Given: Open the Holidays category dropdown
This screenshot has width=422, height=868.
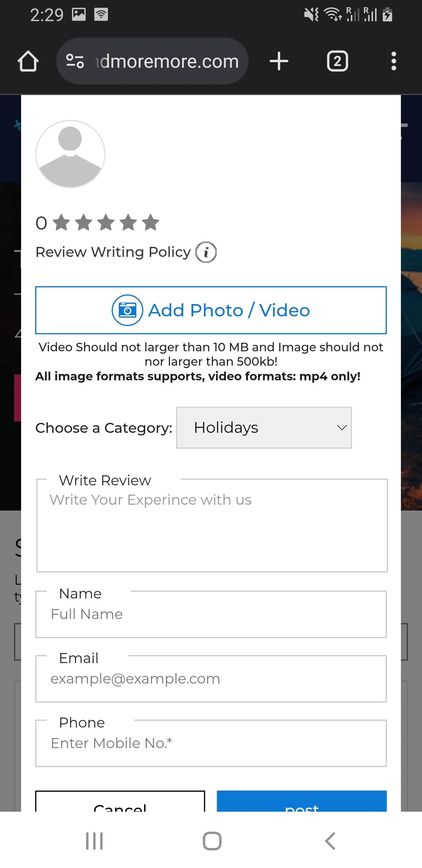Looking at the screenshot, I should 264,428.
